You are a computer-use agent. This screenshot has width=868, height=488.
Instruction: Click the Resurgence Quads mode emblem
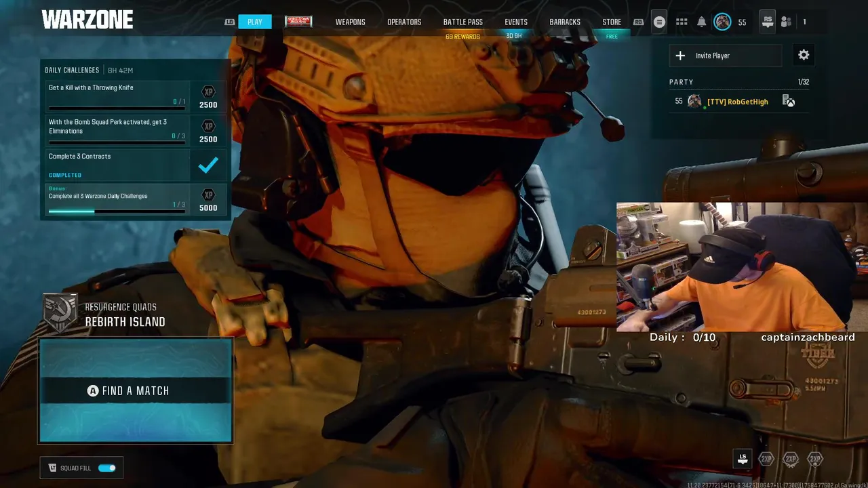click(60, 313)
